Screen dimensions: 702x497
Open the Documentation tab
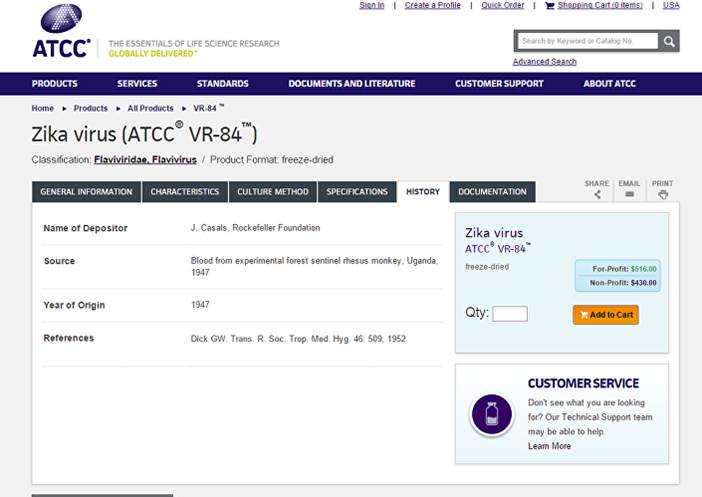[x=492, y=192]
